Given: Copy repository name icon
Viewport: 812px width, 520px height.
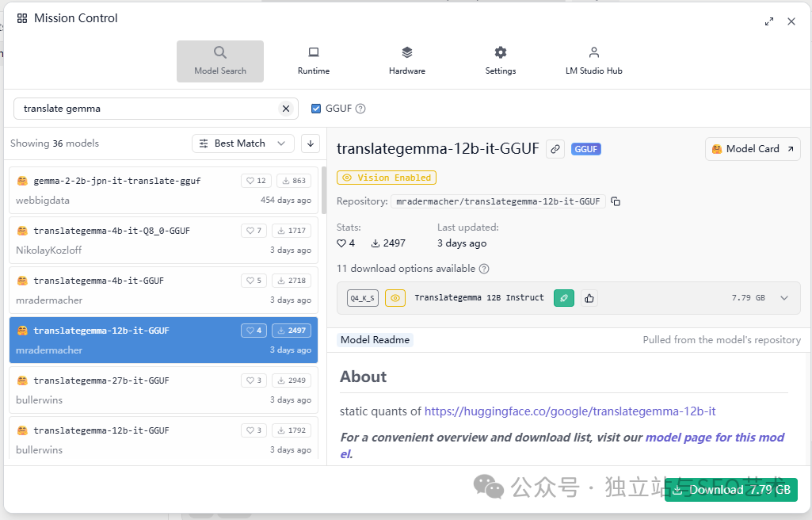Looking at the screenshot, I should (616, 201).
